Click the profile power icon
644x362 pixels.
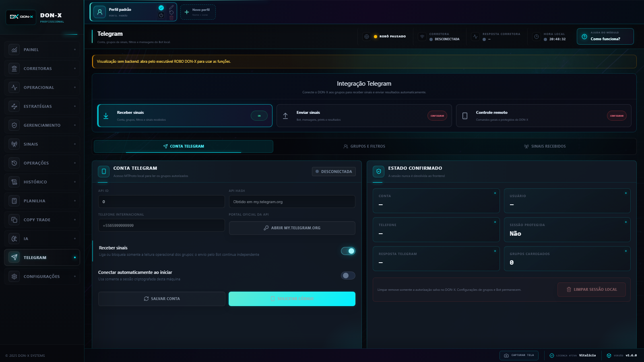[x=161, y=15]
